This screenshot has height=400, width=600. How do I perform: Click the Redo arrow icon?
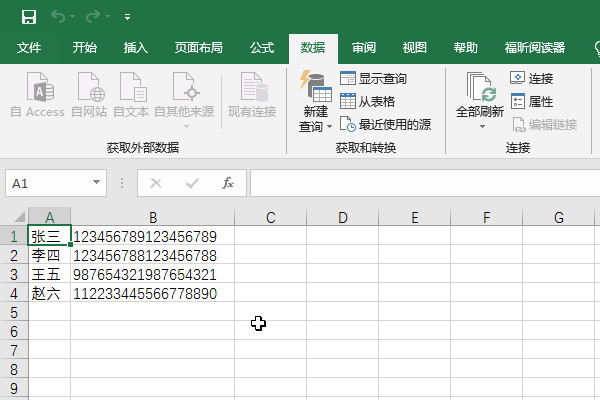tap(93, 16)
